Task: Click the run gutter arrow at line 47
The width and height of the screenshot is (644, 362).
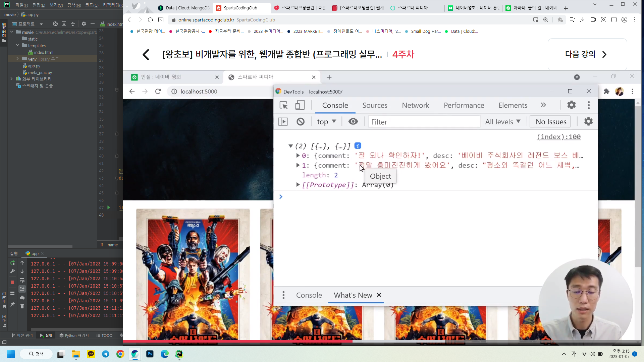Action: click(109, 207)
